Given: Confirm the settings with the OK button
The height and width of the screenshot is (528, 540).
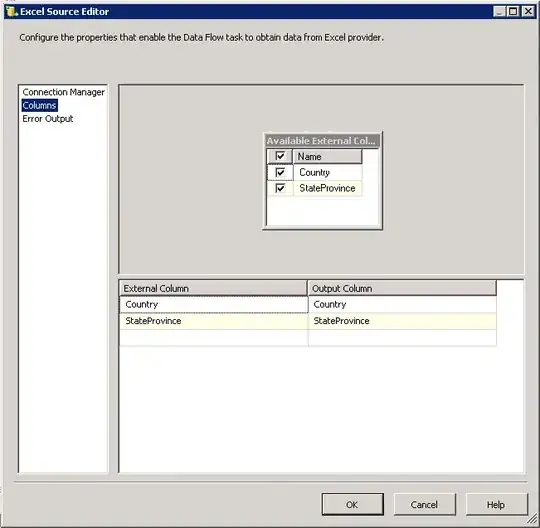Looking at the screenshot, I should [x=353, y=504].
